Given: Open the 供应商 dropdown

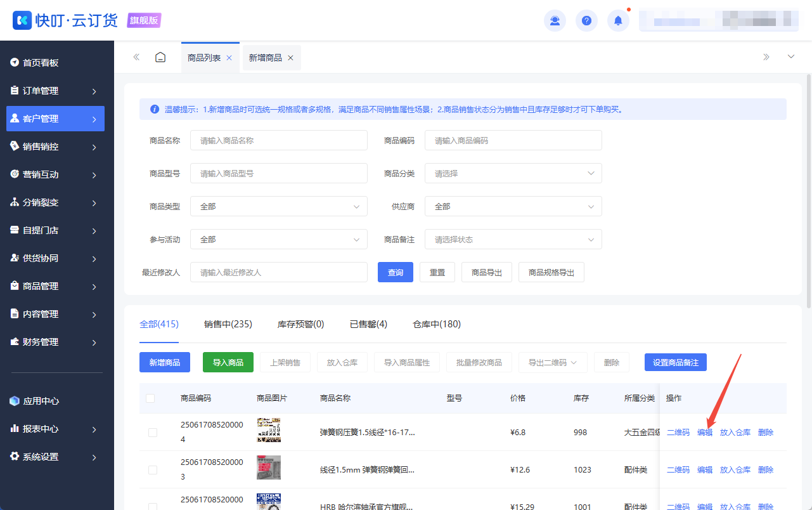Looking at the screenshot, I should click(x=513, y=206).
